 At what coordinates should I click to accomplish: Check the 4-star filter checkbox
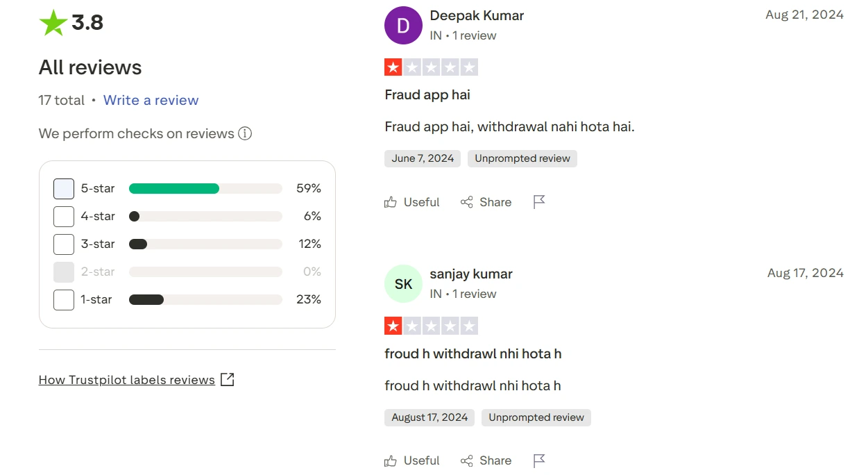point(64,217)
